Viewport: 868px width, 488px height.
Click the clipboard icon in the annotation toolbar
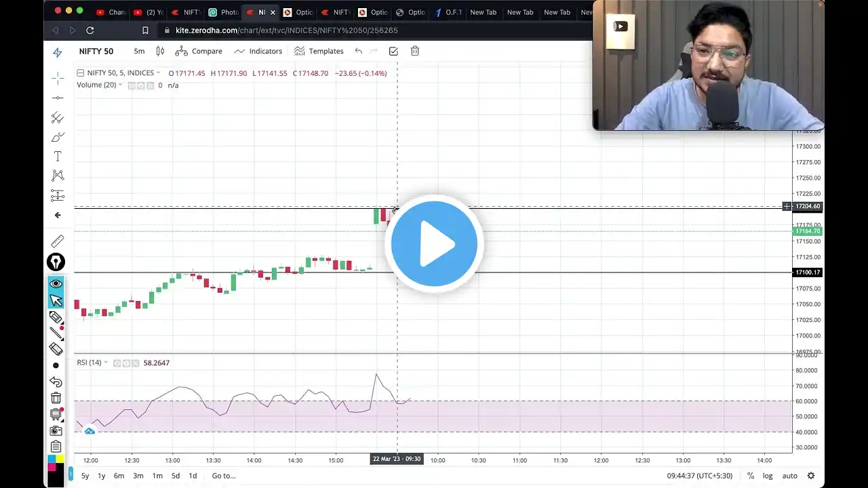click(x=56, y=447)
